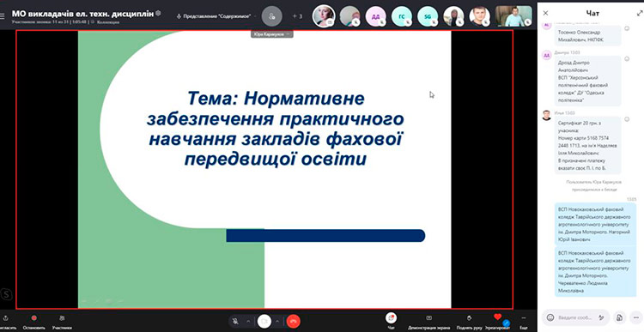Expand microphone options chevron
Screen dimensions: 644x332
coord(248,322)
